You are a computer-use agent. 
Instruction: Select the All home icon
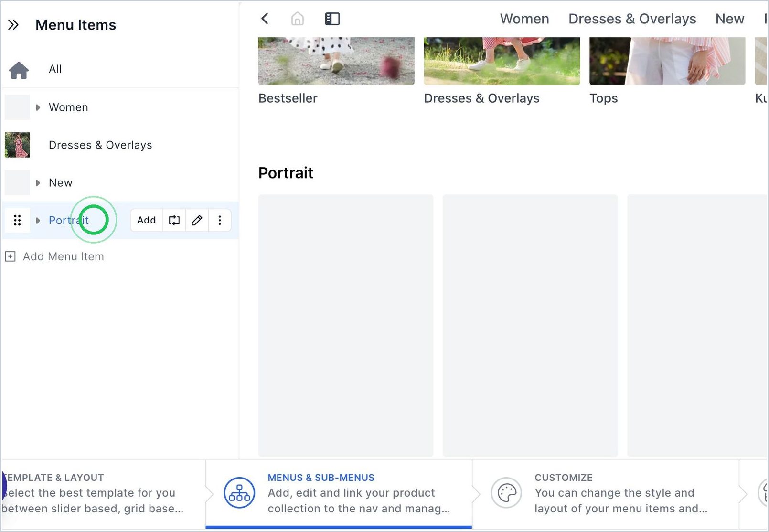[x=19, y=70]
